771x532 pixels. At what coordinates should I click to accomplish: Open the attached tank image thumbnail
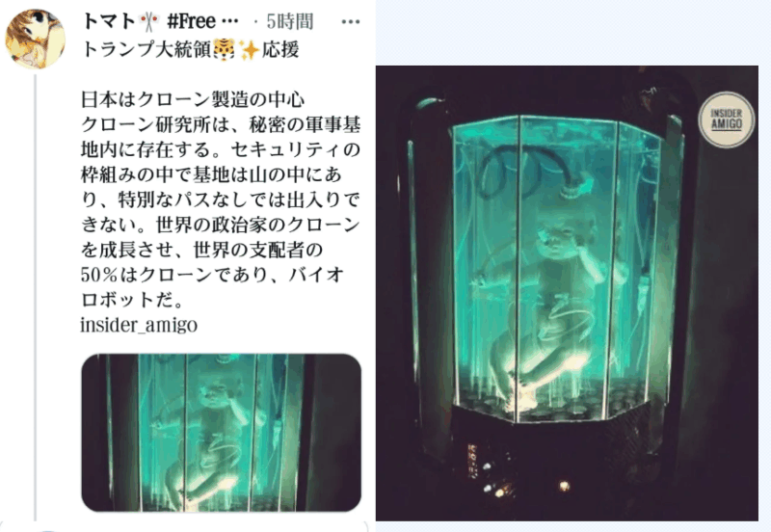pos(222,433)
